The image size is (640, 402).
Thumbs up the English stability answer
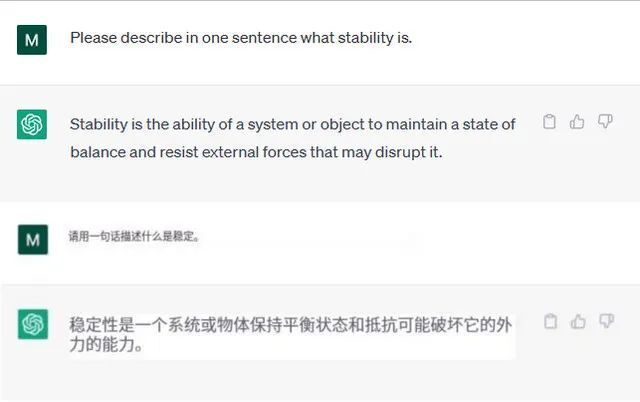(x=577, y=122)
